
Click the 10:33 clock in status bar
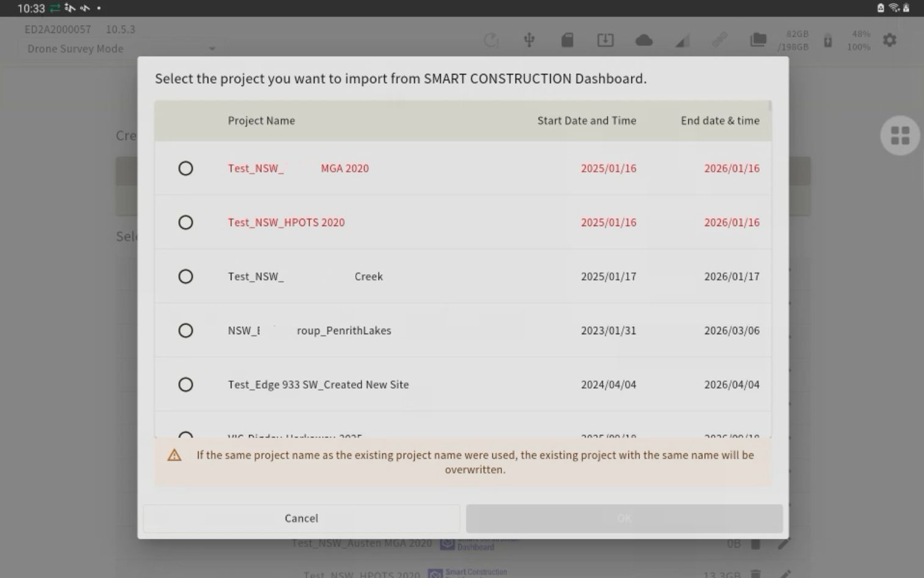click(31, 9)
